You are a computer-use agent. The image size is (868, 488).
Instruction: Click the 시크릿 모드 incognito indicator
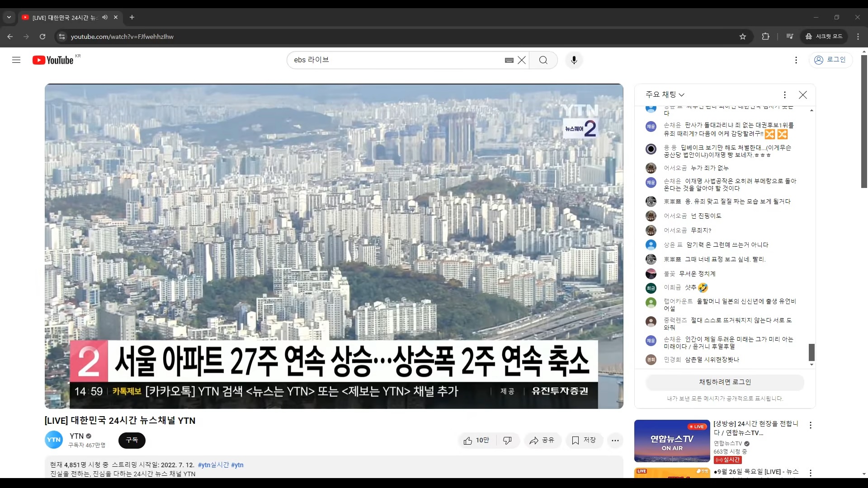coord(824,37)
